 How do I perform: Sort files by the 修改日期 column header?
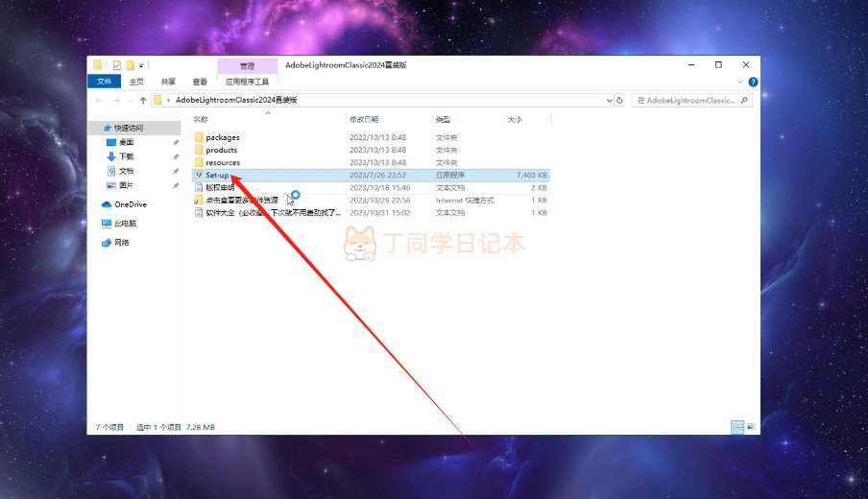364,120
